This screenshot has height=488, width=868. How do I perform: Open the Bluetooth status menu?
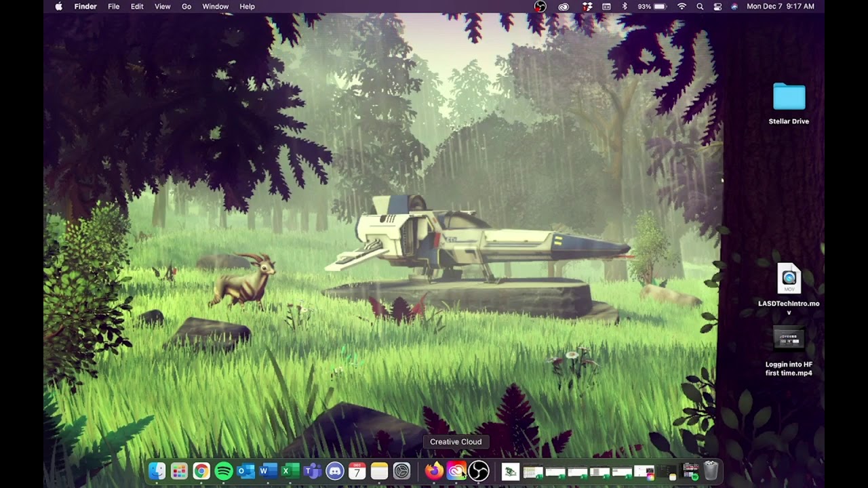point(625,6)
